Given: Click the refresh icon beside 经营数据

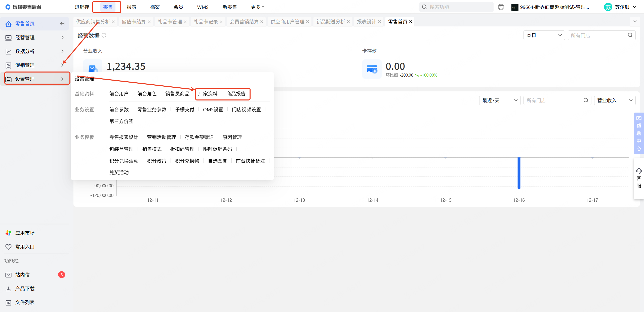Looking at the screenshot, I should point(104,36).
